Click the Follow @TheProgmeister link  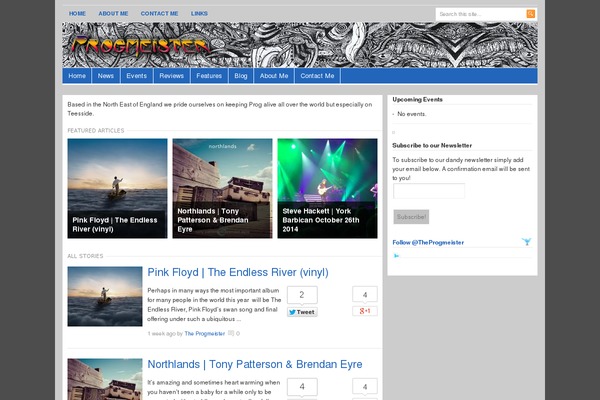click(x=428, y=242)
